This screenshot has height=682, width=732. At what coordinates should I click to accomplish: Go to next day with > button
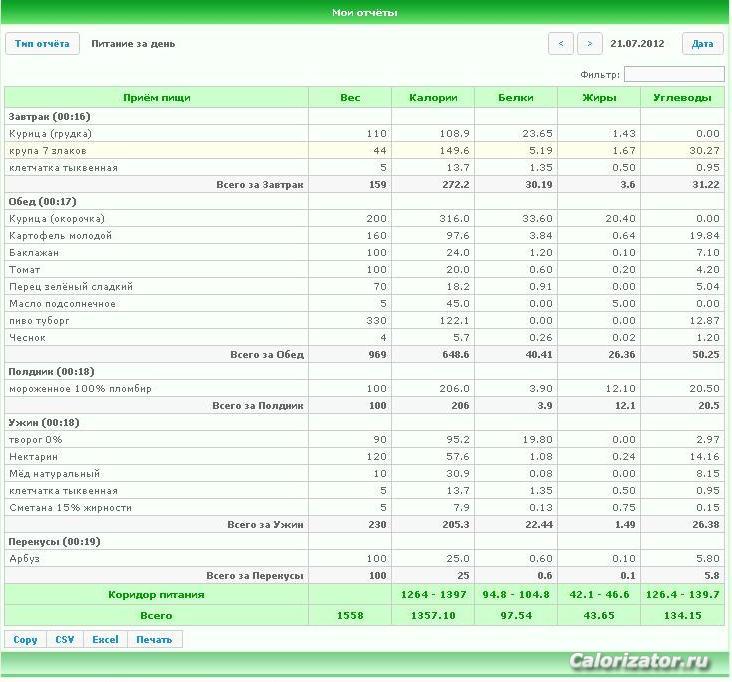pos(590,44)
